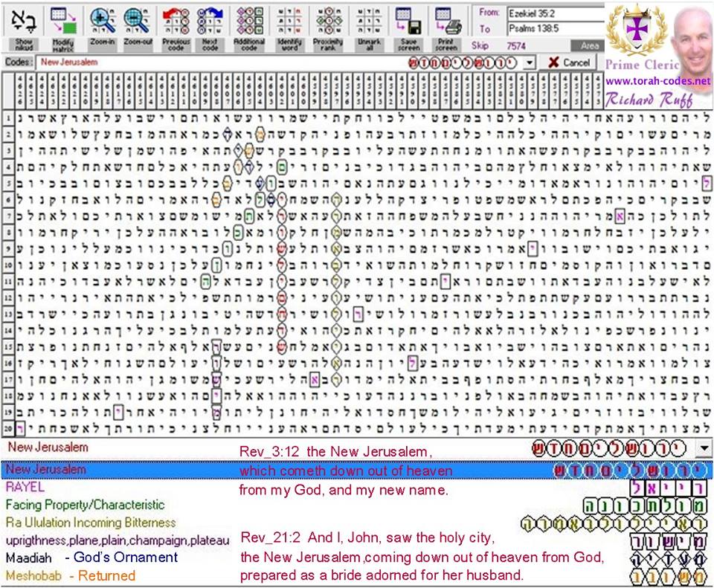714x588 pixels.
Task: Expand the results list dropdown arrow
Action: (x=704, y=449)
